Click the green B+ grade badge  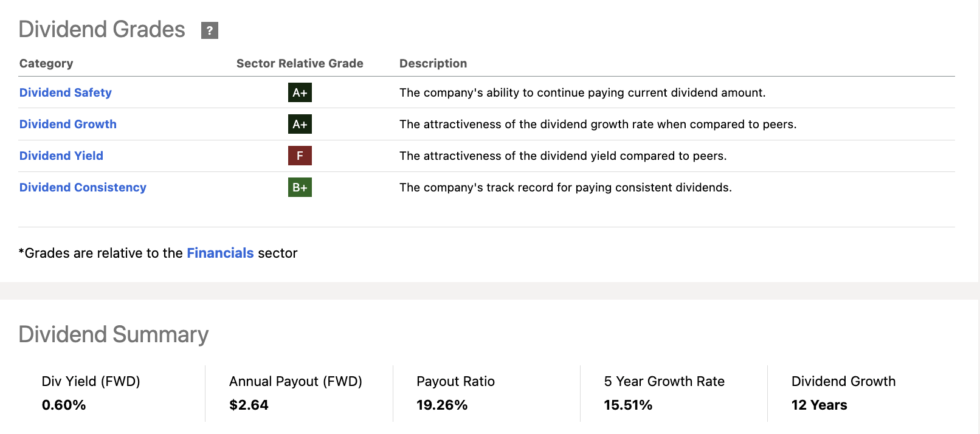[300, 187]
